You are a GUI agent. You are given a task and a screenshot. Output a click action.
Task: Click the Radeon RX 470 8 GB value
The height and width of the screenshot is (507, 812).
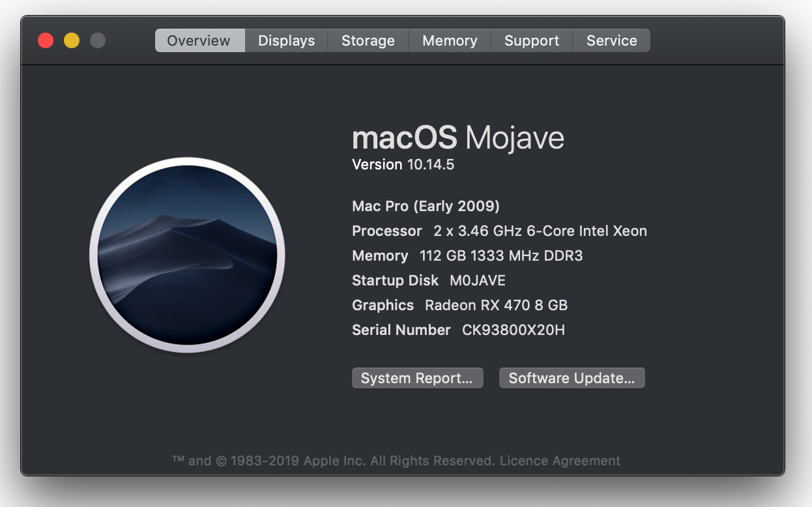pyautogui.click(x=496, y=305)
